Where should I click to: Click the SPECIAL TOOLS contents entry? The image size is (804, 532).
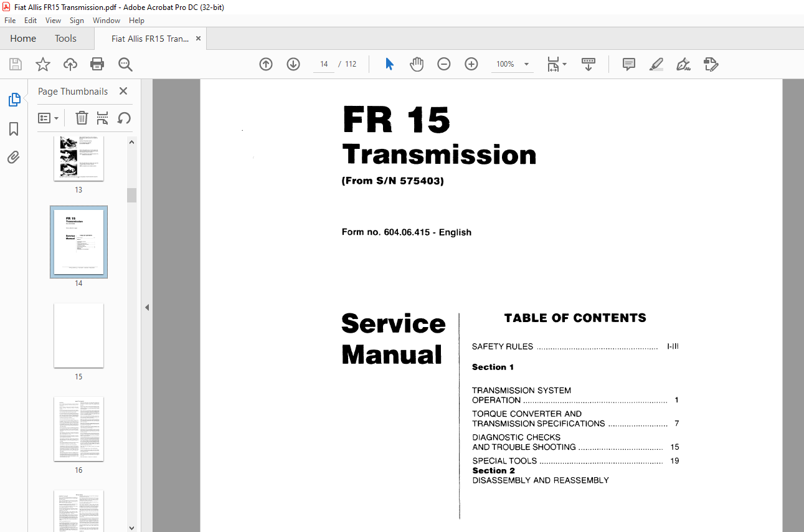575,461
